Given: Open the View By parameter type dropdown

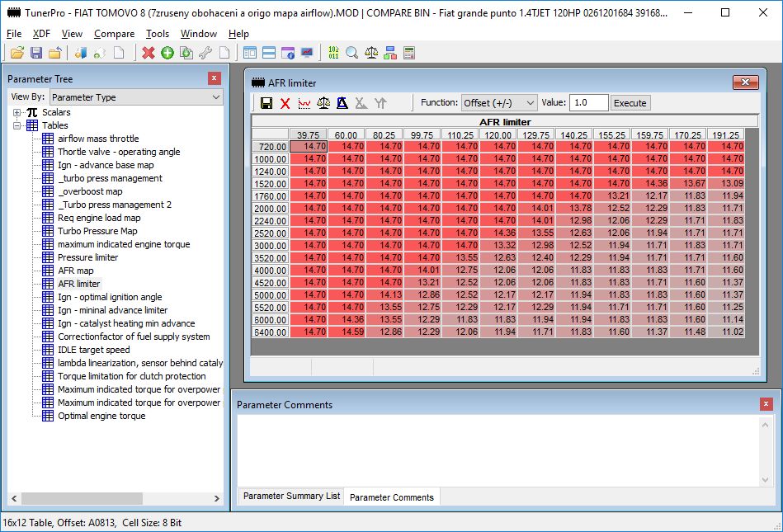Looking at the screenshot, I should (x=136, y=97).
